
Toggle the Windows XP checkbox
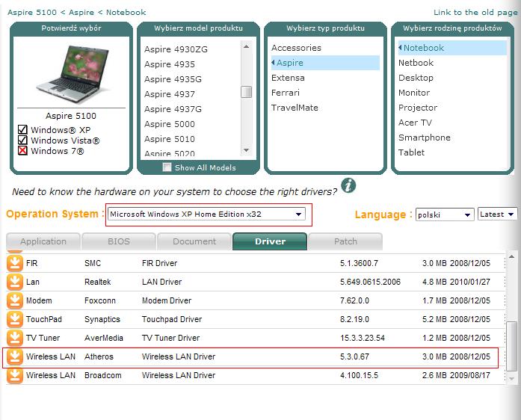coord(22,129)
